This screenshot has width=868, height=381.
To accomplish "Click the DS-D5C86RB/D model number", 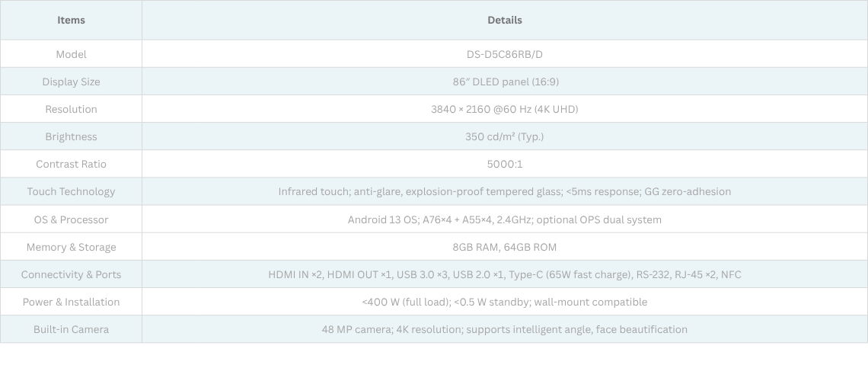I will pos(505,54).
